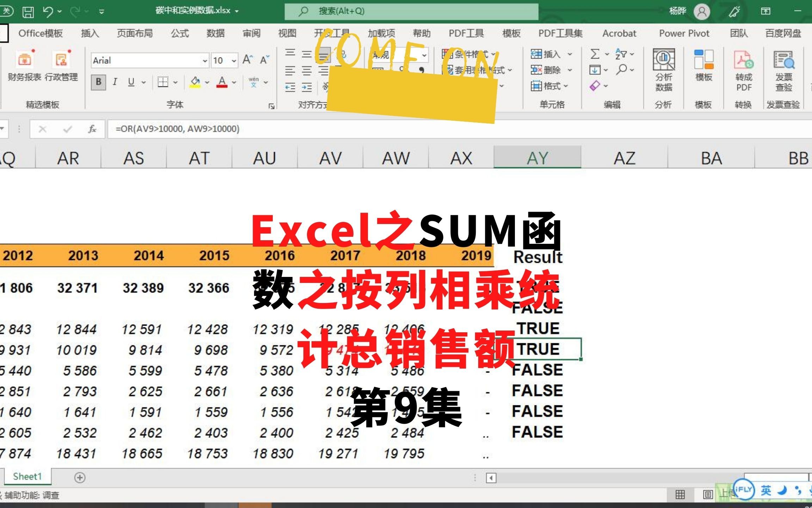
Task: Open the 公式 ribbon tab
Action: coord(180,34)
